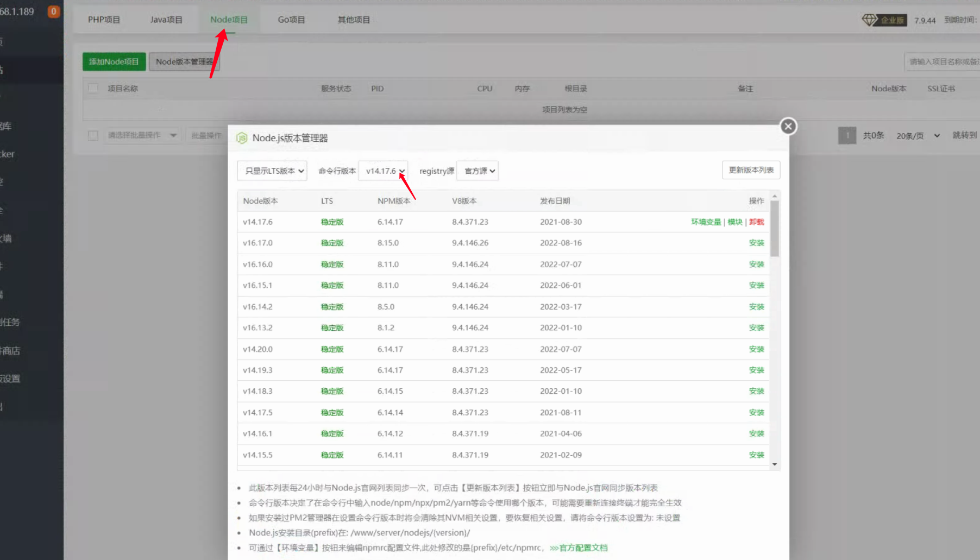Switch to the Go projects tab
980x560 pixels.
pyautogui.click(x=291, y=20)
